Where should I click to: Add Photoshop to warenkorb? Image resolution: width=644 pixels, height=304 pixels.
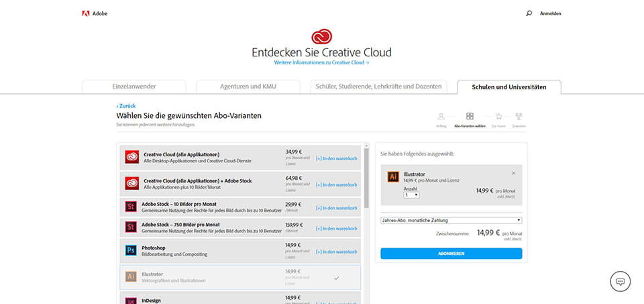[x=336, y=252]
